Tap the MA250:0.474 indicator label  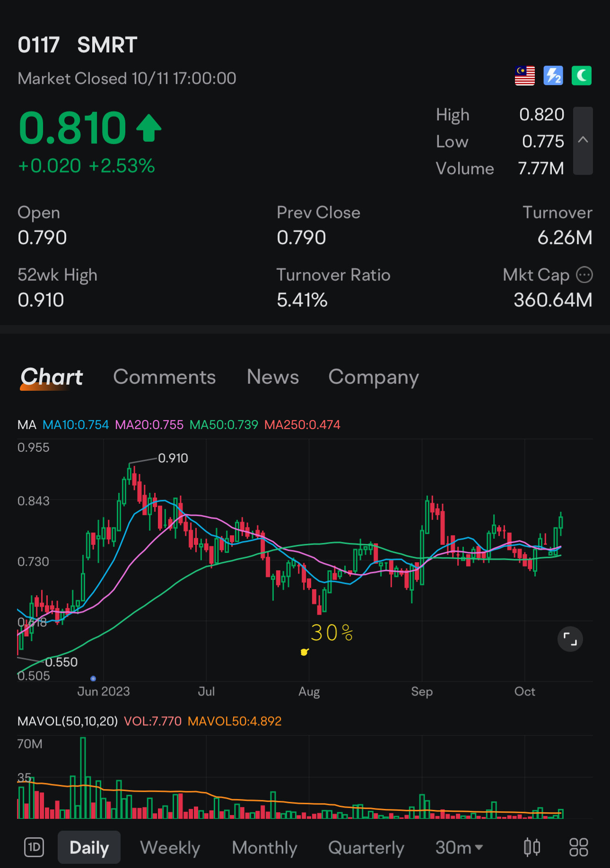(x=302, y=425)
